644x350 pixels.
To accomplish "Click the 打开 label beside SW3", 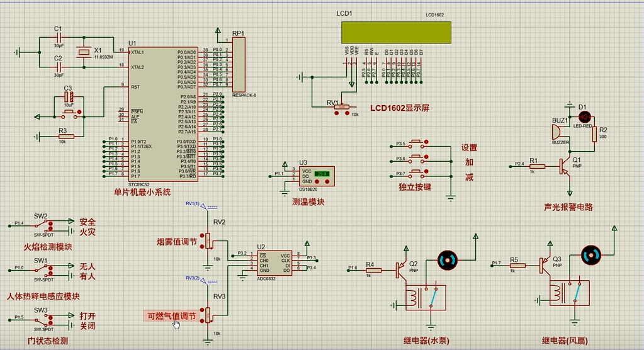I will click(88, 316).
